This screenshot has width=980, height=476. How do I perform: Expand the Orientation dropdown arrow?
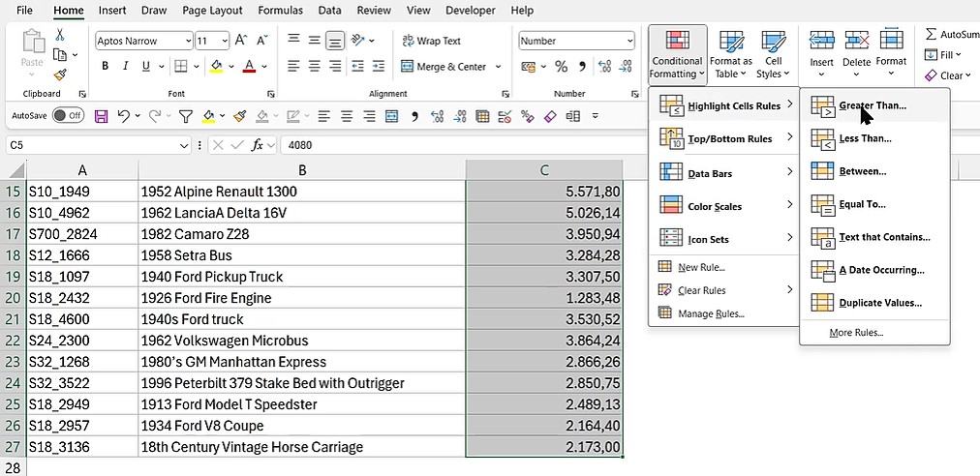click(x=372, y=41)
